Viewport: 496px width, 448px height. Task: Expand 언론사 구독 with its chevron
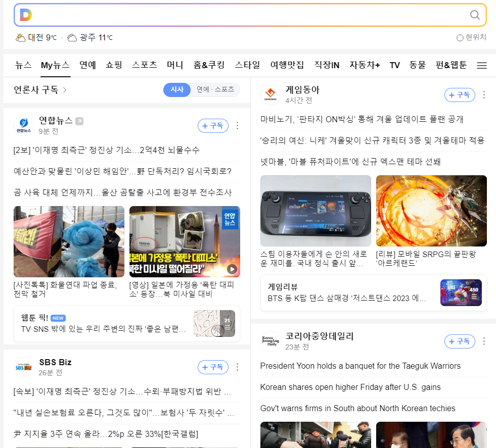[65, 90]
